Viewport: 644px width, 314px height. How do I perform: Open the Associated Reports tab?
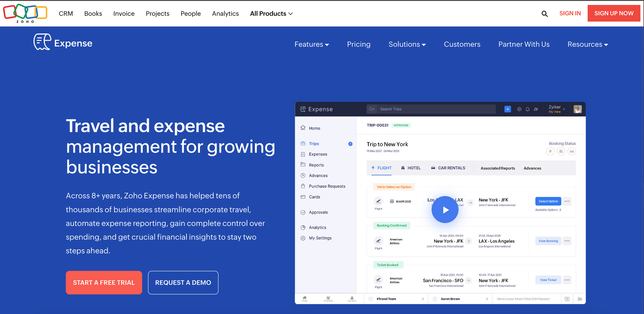tap(498, 168)
